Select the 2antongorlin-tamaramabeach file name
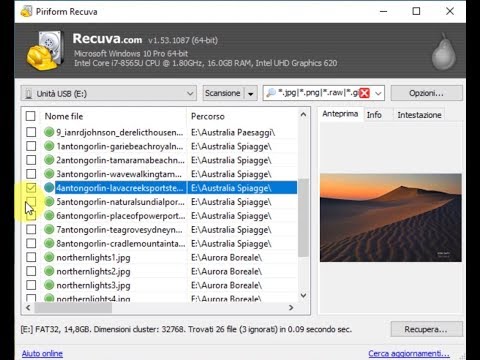Image resolution: width=480 pixels, height=360 pixels. (120, 160)
